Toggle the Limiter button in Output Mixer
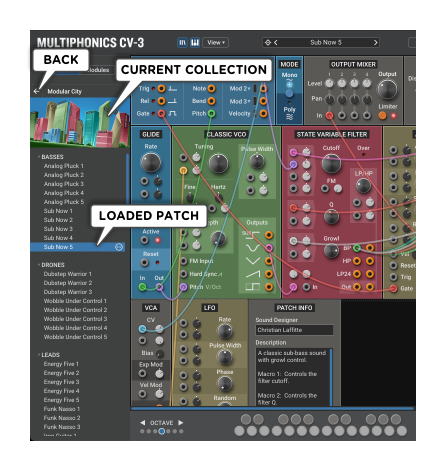446x471 pixels. pos(382,115)
